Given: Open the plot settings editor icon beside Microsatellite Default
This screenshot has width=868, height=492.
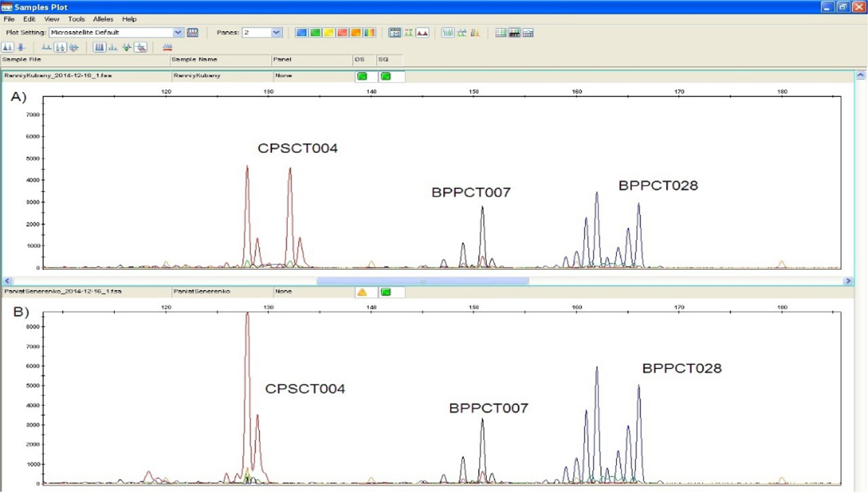Looking at the screenshot, I should 192,33.
